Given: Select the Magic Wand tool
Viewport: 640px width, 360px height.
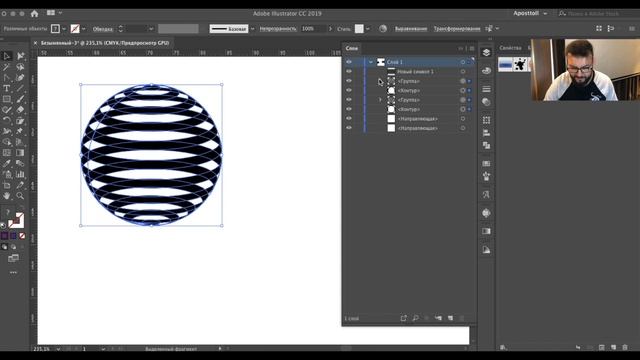Looking at the screenshot, I should click(x=7, y=67).
